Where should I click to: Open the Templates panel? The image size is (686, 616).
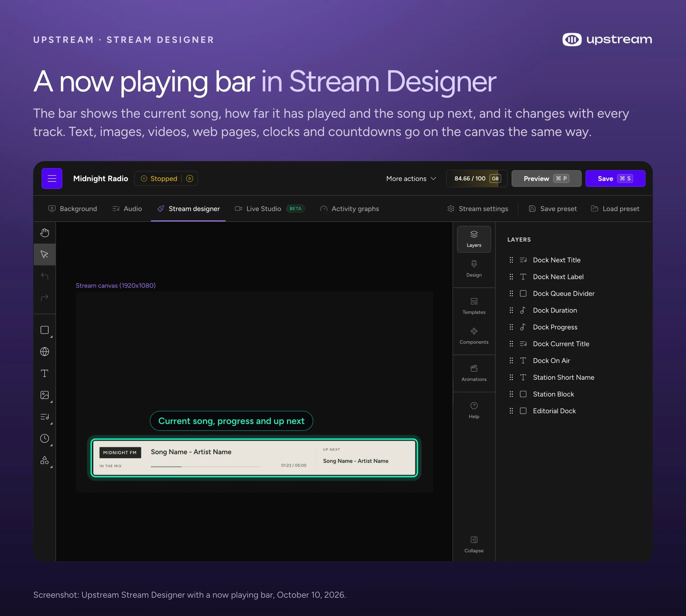474,306
